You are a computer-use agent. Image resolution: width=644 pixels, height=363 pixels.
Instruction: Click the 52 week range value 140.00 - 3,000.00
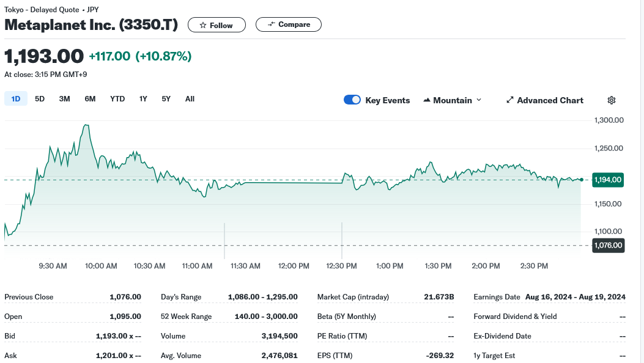click(x=266, y=317)
